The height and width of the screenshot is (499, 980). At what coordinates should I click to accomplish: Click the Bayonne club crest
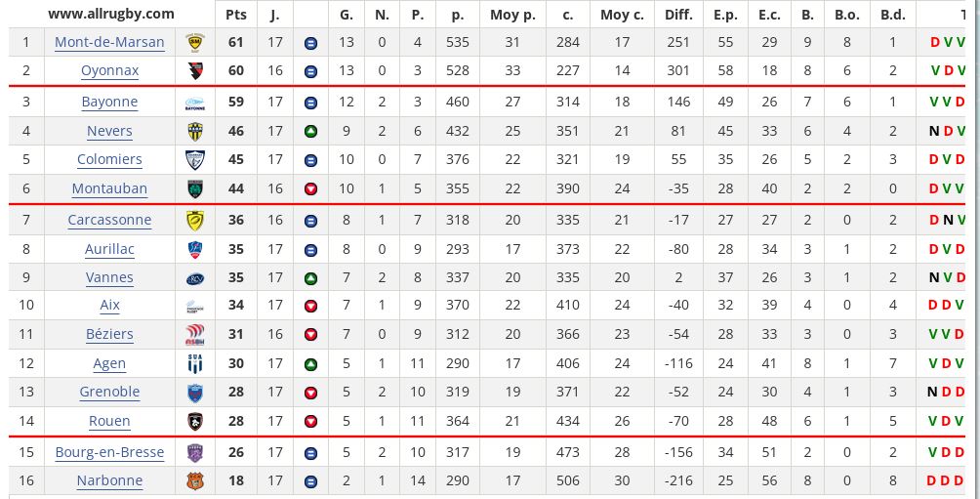click(195, 103)
